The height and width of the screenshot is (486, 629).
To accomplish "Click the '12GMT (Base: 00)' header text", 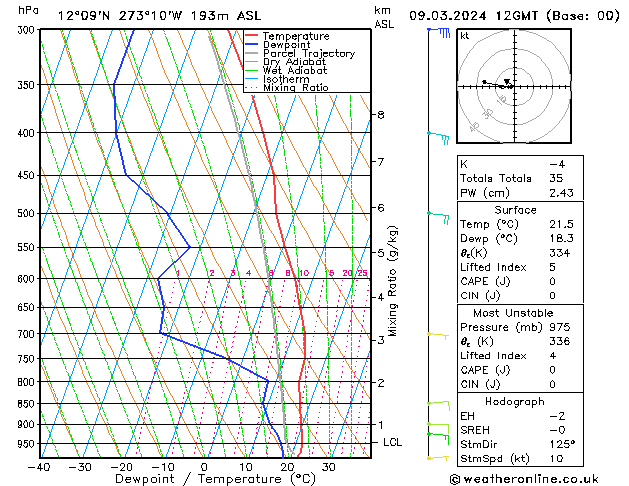I will tap(557, 16).
